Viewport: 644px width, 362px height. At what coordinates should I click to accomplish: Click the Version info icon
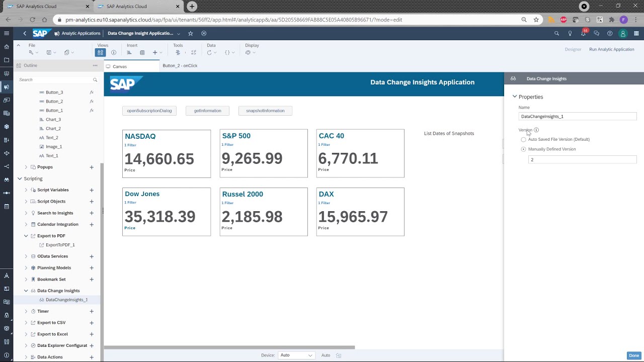tap(536, 130)
